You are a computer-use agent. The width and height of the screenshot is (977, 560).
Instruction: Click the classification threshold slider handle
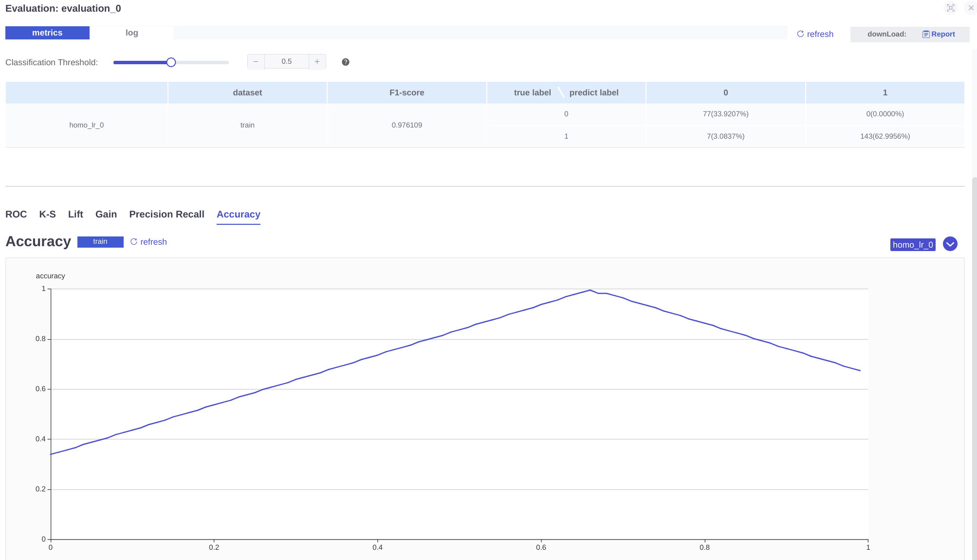point(171,62)
